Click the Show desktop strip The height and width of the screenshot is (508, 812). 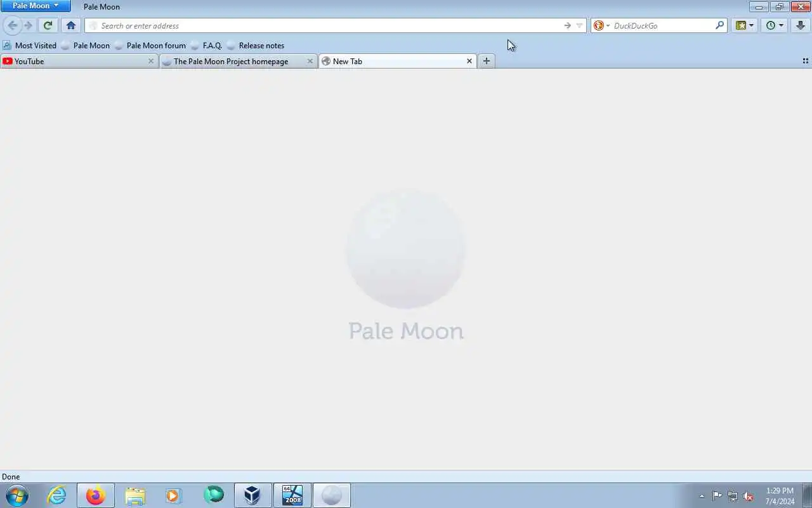pyautogui.click(x=807, y=496)
